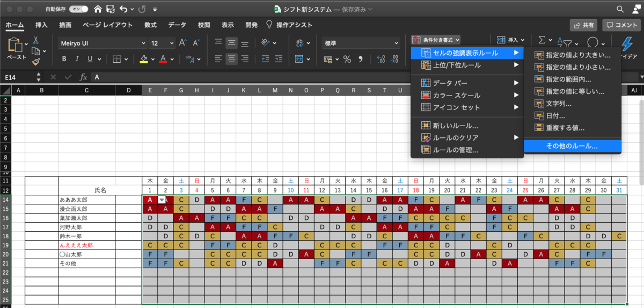Switch to the データ ribbon tab
This screenshot has width=644, height=308.
coord(177,25)
